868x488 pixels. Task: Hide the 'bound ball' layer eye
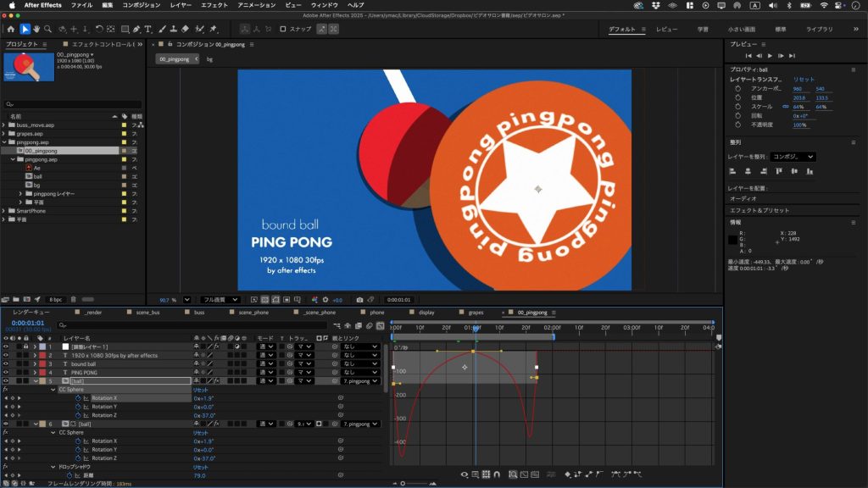pyautogui.click(x=5, y=364)
